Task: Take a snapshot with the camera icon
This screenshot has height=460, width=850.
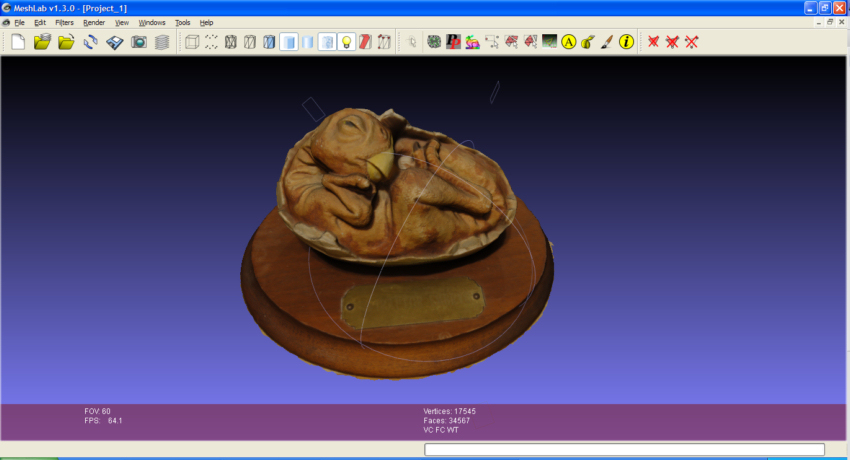Action: (139, 42)
